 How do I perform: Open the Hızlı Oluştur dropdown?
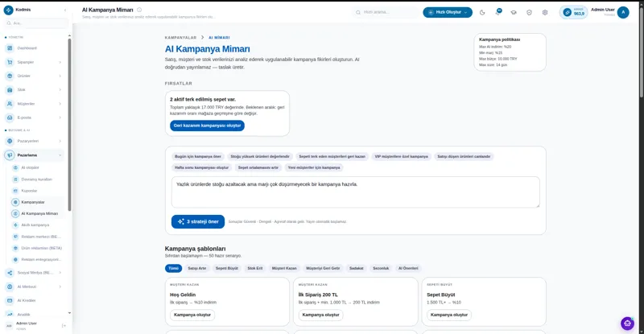click(x=448, y=12)
